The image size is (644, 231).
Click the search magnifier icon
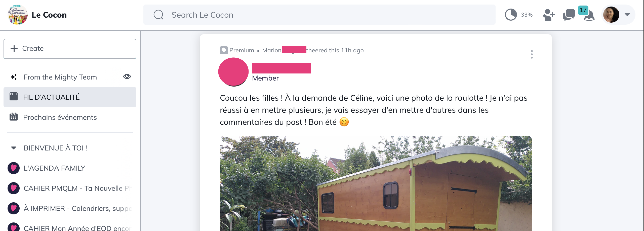(x=158, y=15)
